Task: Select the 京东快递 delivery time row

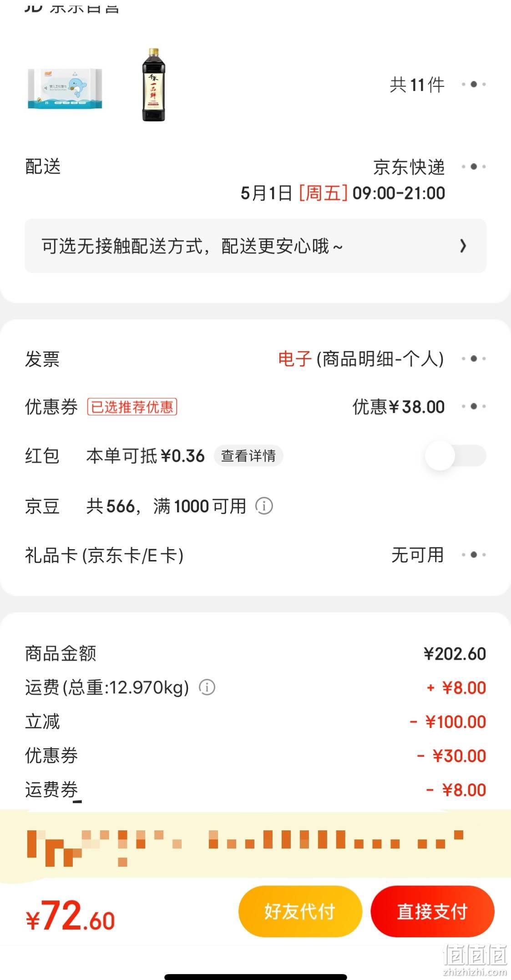Action: [x=255, y=180]
